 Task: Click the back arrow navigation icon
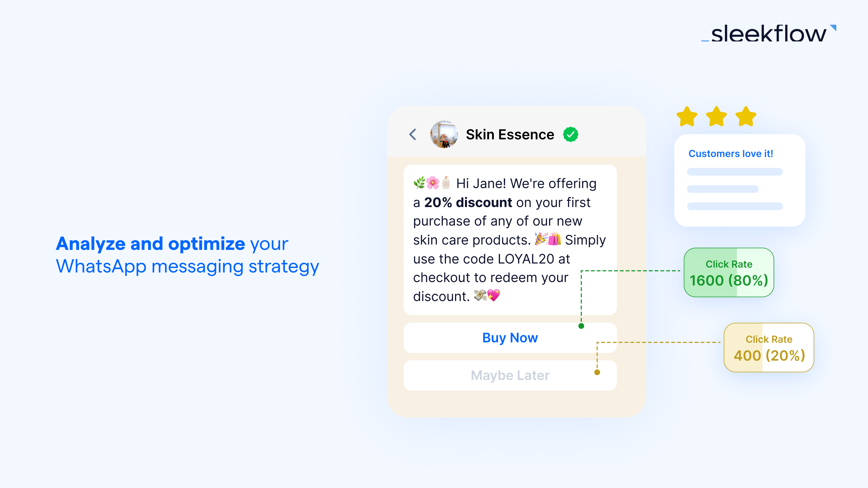(414, 134)
